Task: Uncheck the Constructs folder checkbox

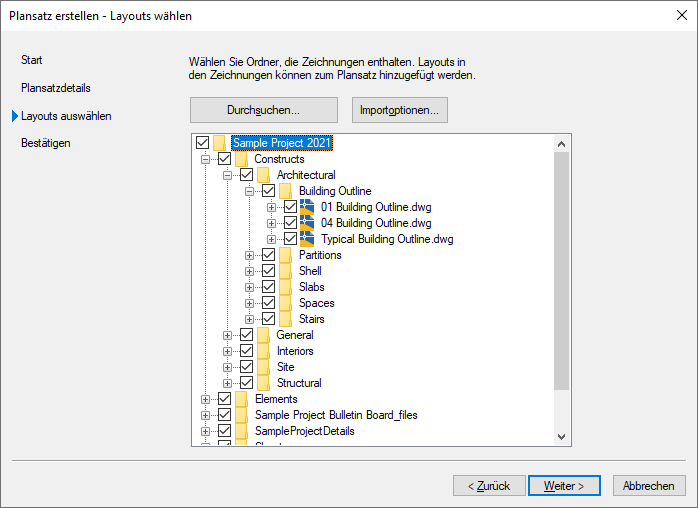Action: pos(224,159)
